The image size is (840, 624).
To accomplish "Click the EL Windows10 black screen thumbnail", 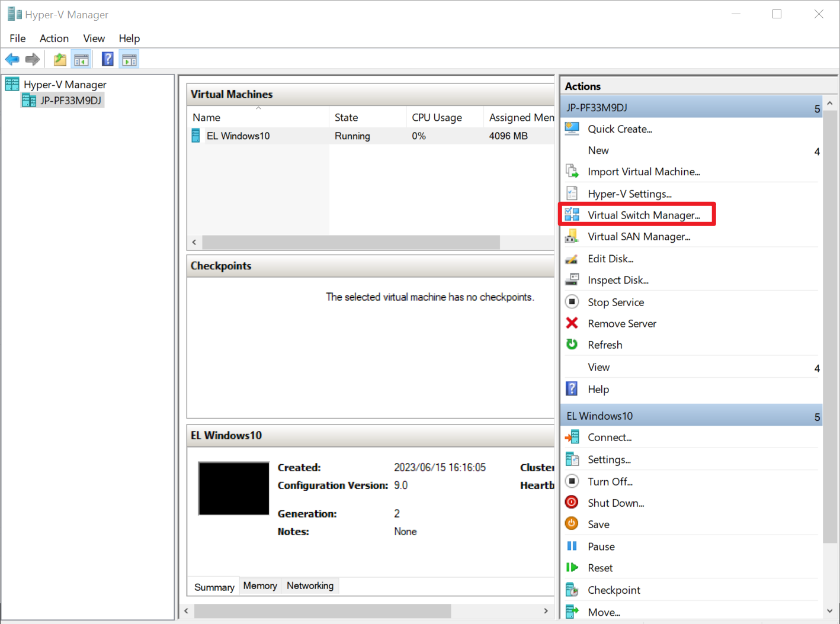I will coord(233,488).
